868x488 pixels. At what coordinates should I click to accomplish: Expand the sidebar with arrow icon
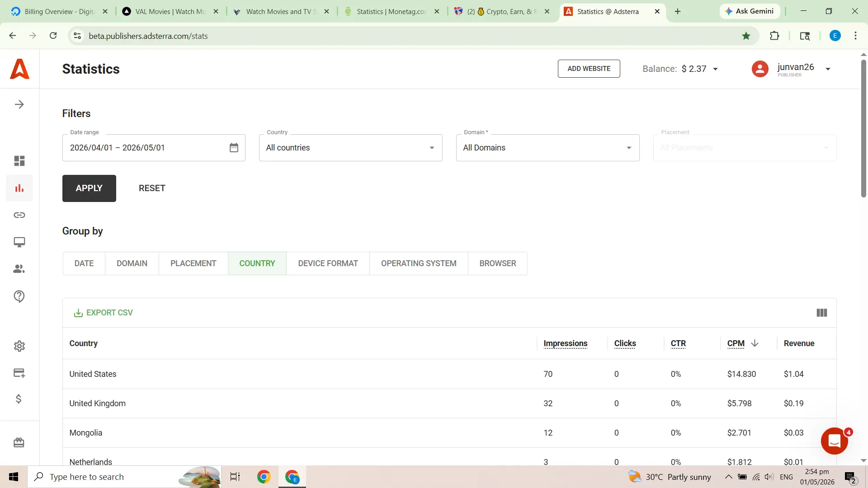[19, 104]
